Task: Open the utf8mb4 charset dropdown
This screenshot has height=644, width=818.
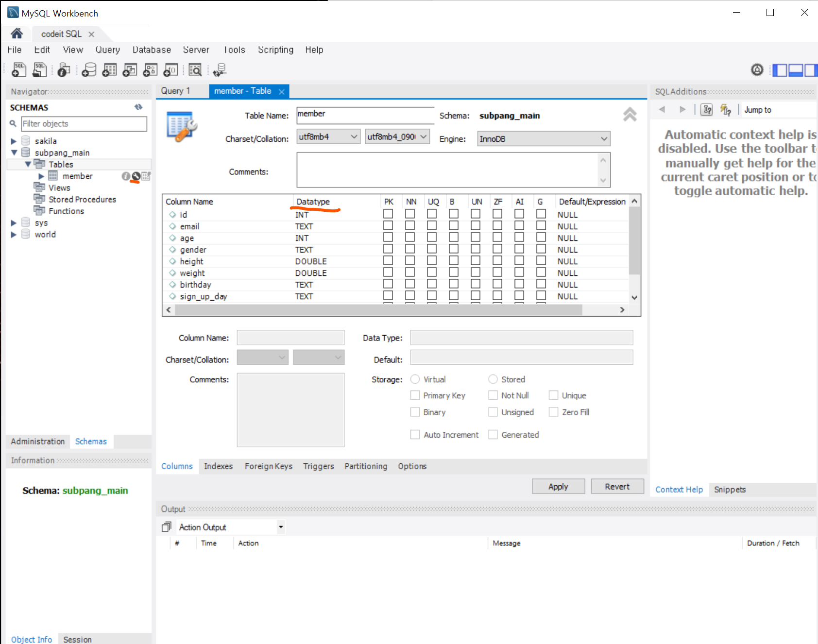Action: [328, 137]
